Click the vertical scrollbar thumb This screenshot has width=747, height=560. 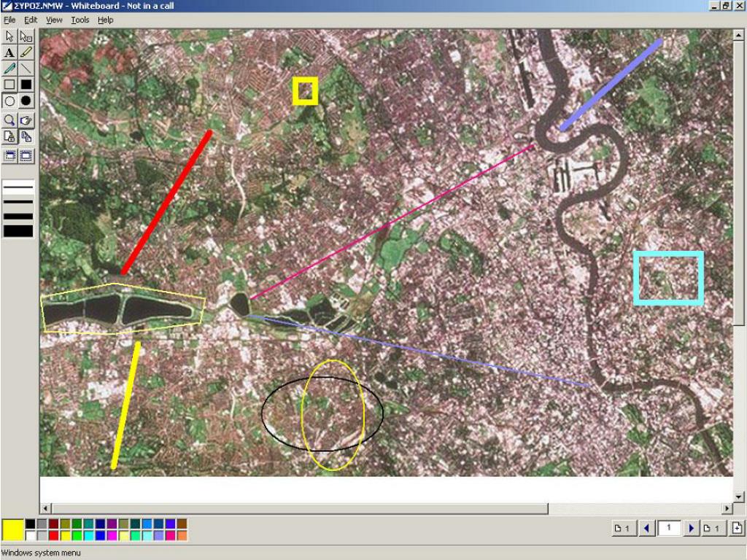pyautogui.click(x=738, y=183)
